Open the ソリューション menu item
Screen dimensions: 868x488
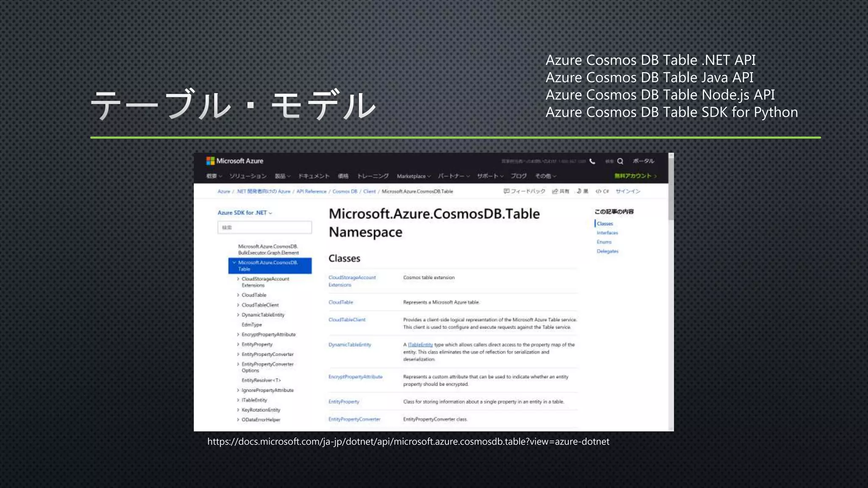pyautogui.click(x=248, y=176)
